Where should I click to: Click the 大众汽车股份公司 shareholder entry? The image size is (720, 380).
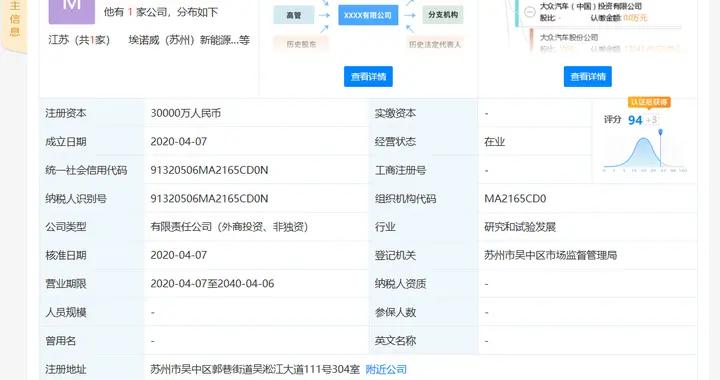pos(568,37)
